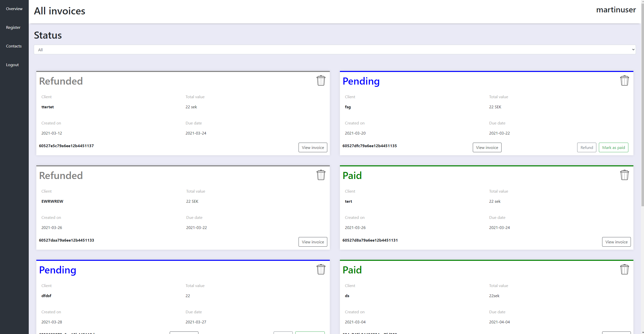Log out using the sidebar Logout link

coord(12,65)
